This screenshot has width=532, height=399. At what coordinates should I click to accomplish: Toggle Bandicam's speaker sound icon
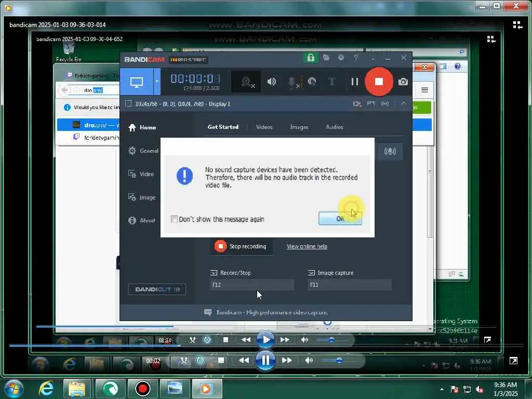271,82
